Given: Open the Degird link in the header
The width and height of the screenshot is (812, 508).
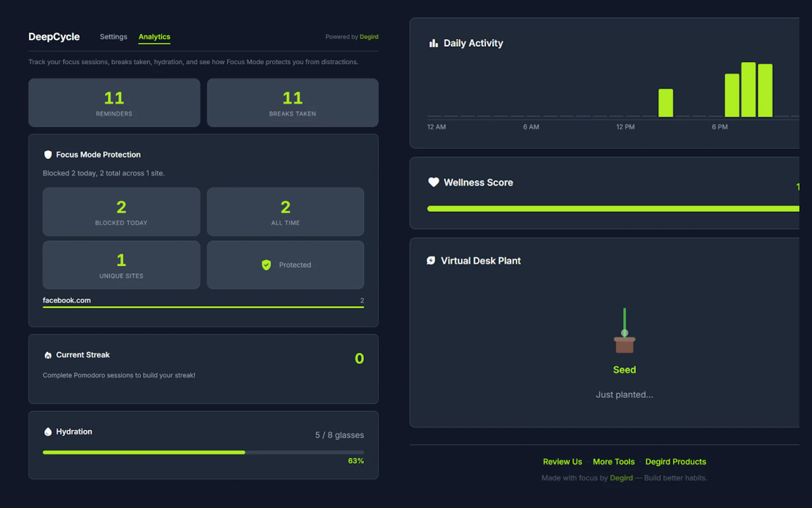Looking at the screenshot, I should coord(369,37).
